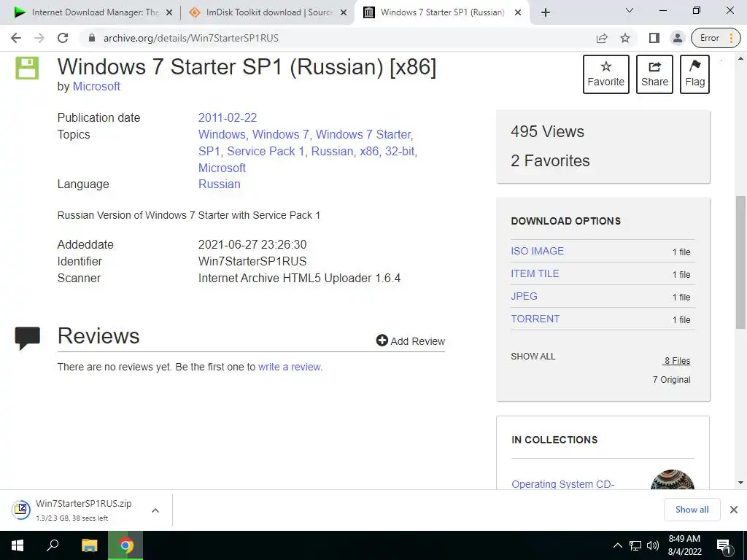Expand the download item options chevron
The width and height of the screenshot is (747, 560).
(155, 510)
